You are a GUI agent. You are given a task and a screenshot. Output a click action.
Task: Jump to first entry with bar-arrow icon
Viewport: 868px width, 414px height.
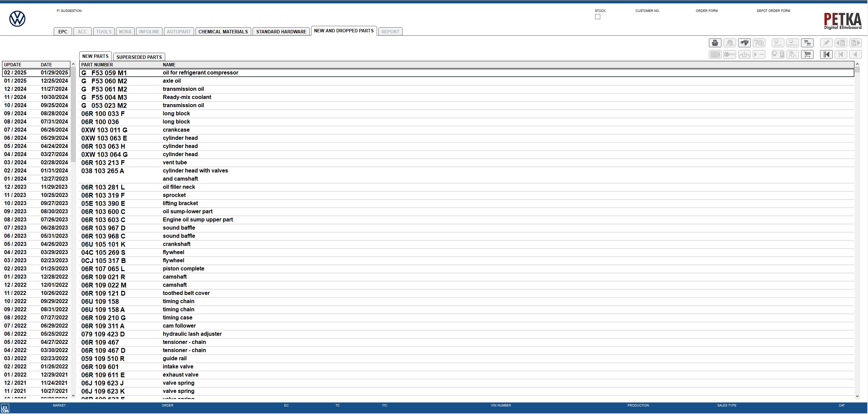pyautogui.click(x=826, y=54)
